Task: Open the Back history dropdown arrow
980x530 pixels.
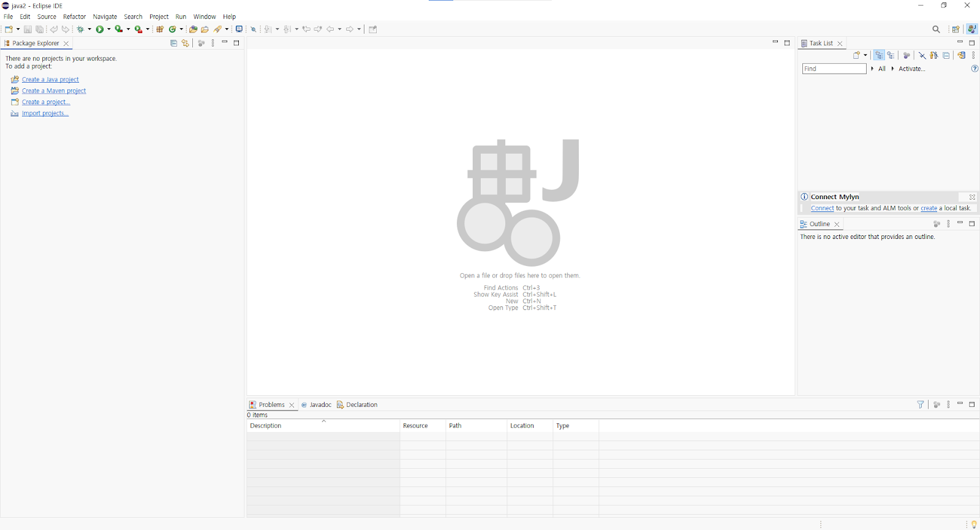Action: click(339, 29)
